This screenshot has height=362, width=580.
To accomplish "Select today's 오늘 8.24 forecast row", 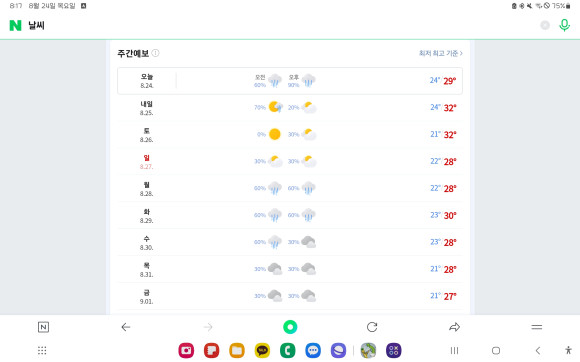I will pos(290,81).
